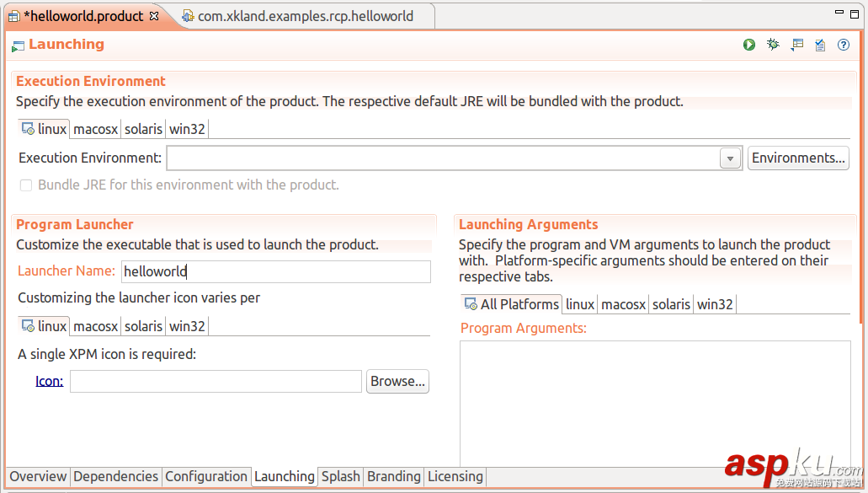Toggle the Bundle JRE checkbox
This screenshot has height=493, width=868.
point(26,185)
